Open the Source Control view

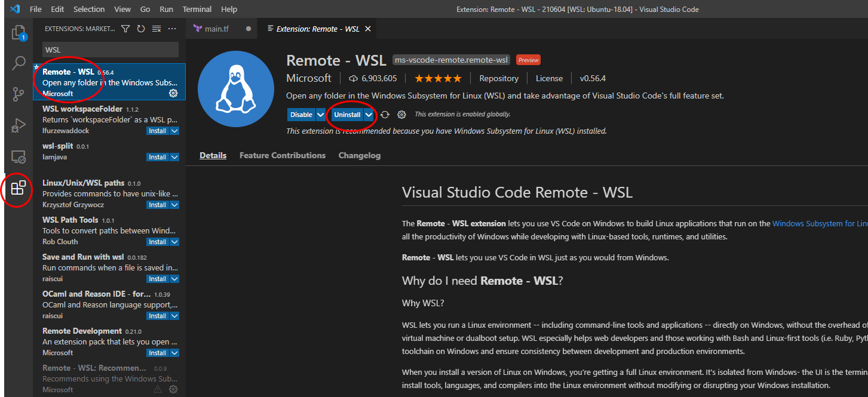[19, 94]
